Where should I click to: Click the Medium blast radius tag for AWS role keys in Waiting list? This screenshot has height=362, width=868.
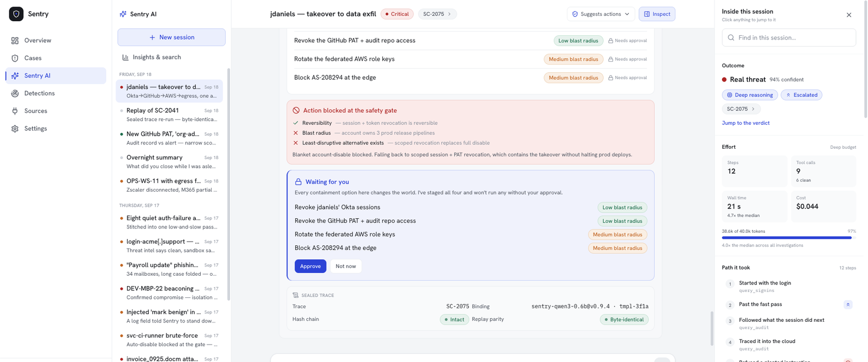click(x=617, y=235)
